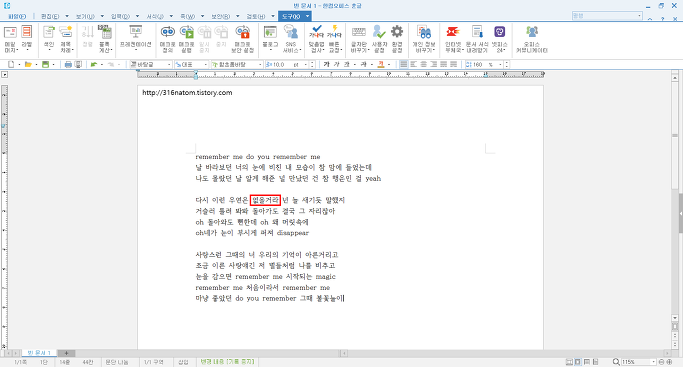Open the Security (보안) menu
The image size is (683, 367).
pos(220,16)
